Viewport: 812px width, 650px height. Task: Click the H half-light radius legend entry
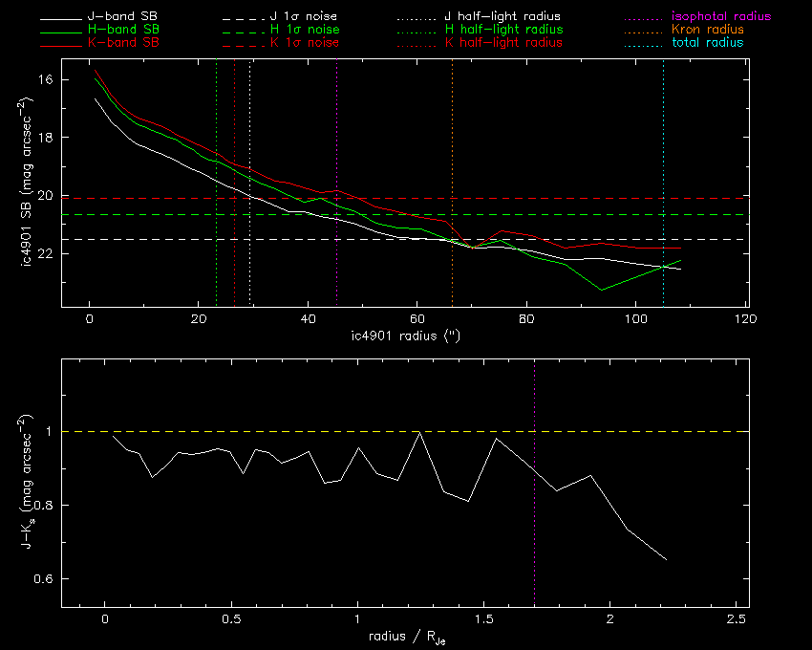tap(503, 31)
